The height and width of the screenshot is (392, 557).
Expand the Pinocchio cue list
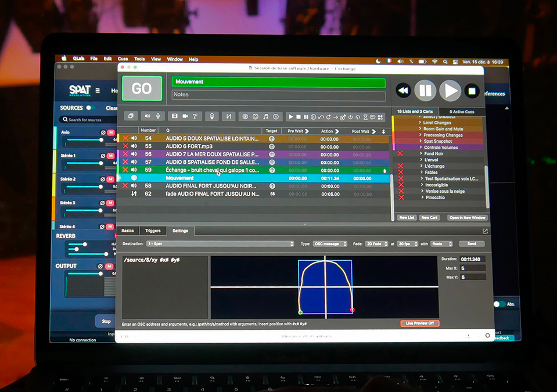tap(422, 197)
